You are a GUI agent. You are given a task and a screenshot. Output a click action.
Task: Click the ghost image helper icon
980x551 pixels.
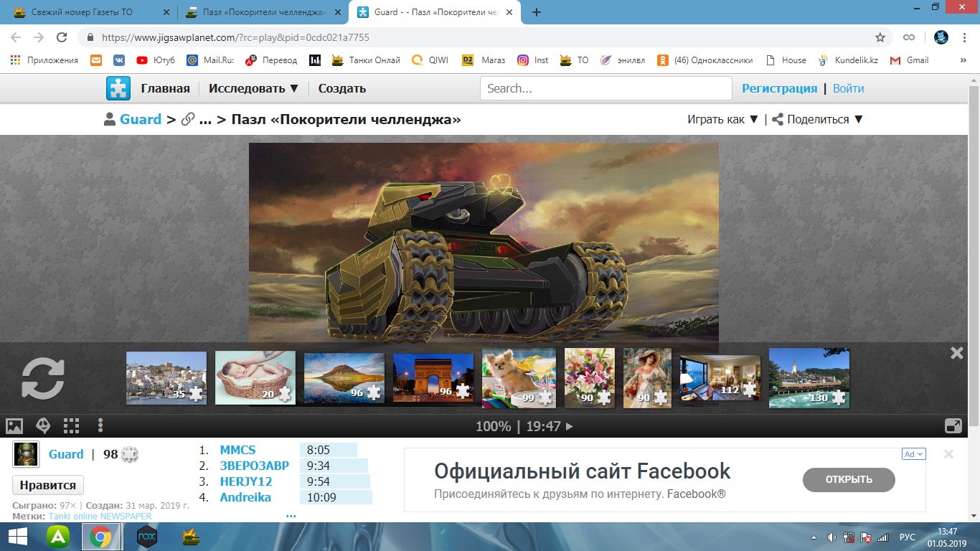(43, 425)
